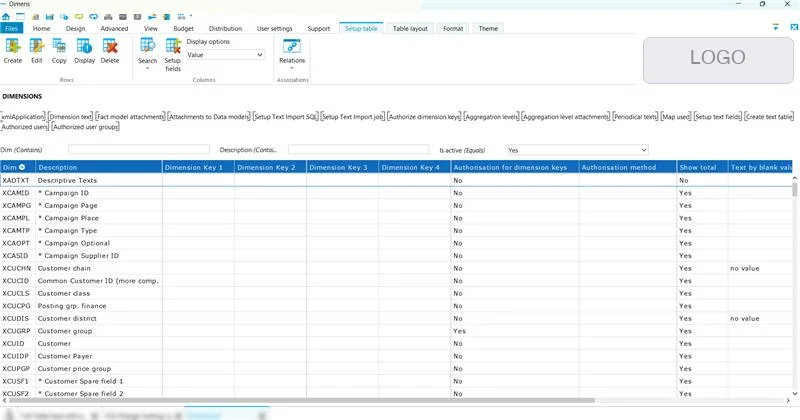
Task: Open Periodical texts link
Action: (635, 116)
